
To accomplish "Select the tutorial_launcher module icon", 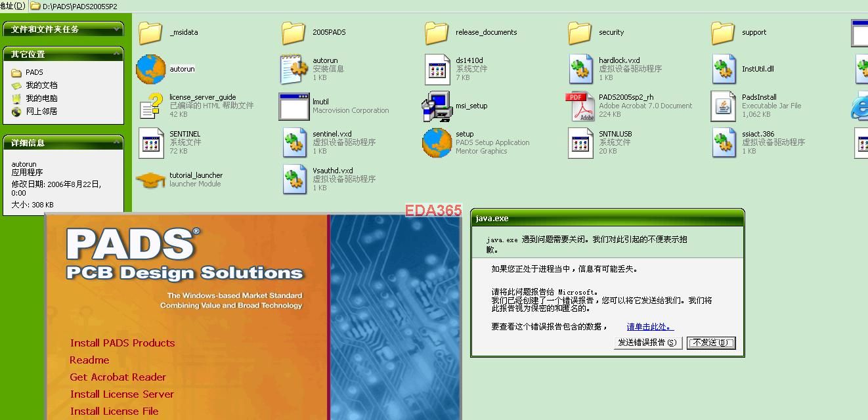I will click(150, 179).
